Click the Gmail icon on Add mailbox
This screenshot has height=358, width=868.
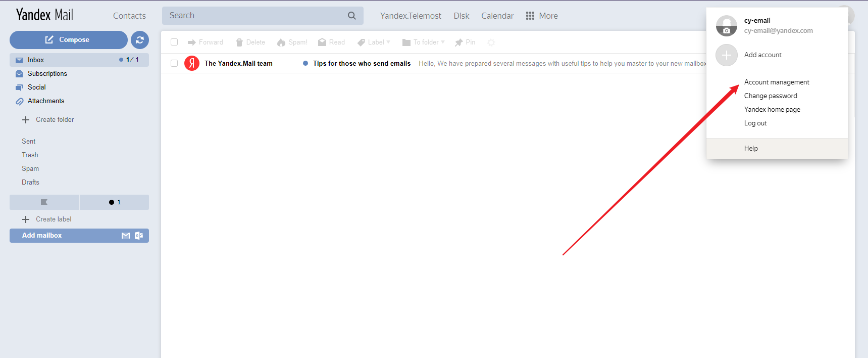[126, 236]
